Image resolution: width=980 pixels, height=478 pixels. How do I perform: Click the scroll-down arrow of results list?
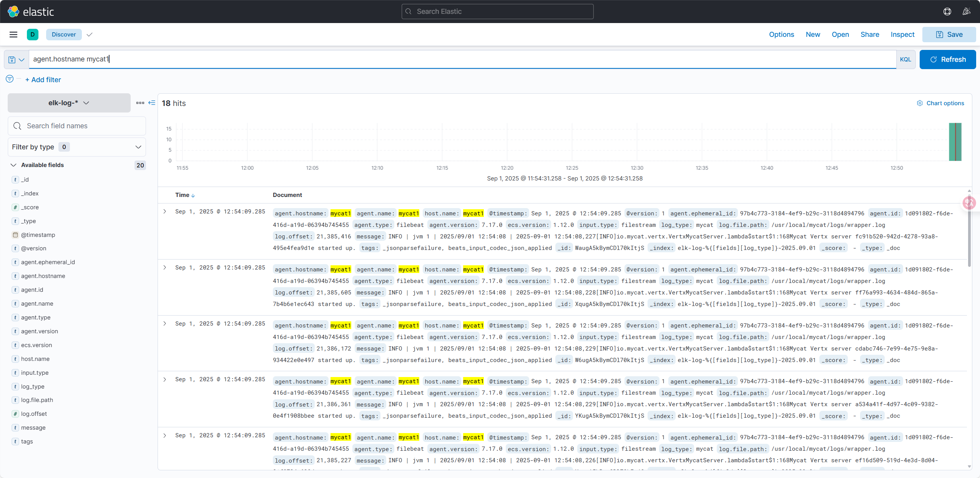pos(969,466)
